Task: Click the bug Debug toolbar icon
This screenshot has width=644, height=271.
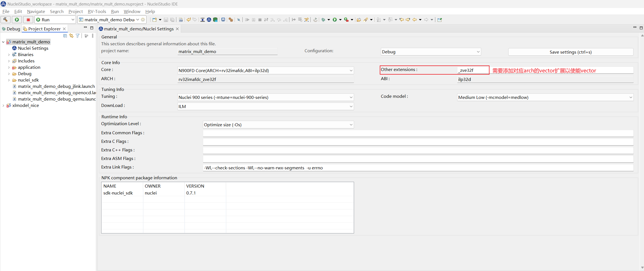Action: (x=323, y=20)
